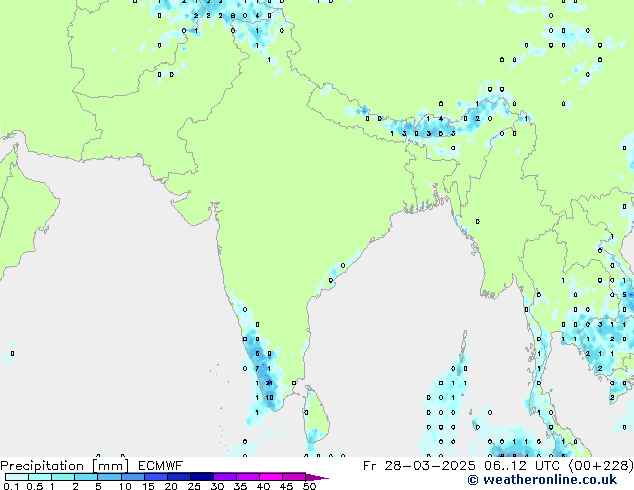
Task: Click the legend label '0.5'
Action: click(x=35, y=486)
